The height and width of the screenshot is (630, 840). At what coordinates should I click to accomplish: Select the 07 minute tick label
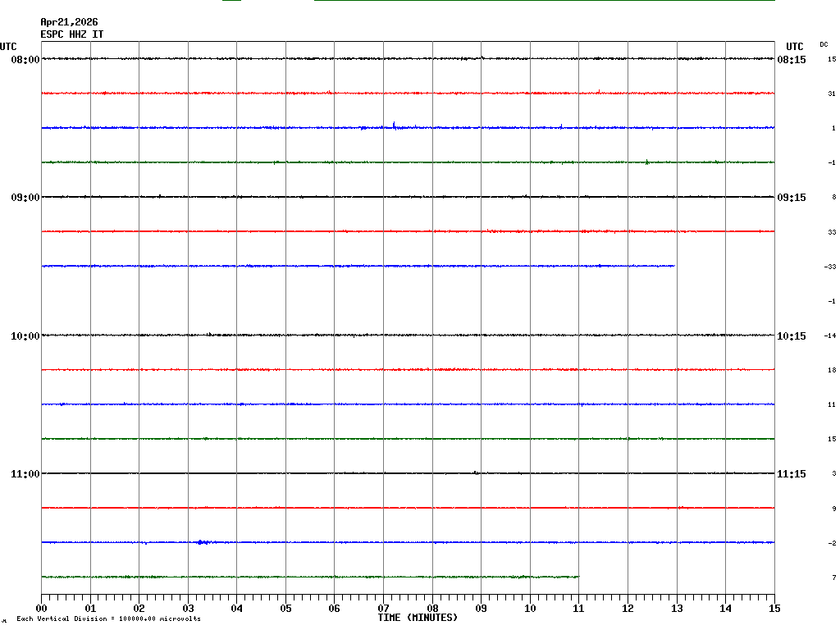pyautogui.click(x=383, y=609)
